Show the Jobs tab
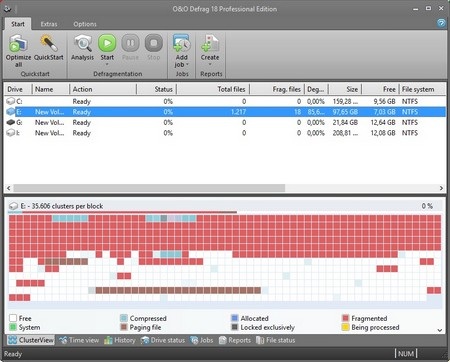 tap(201, 340)
